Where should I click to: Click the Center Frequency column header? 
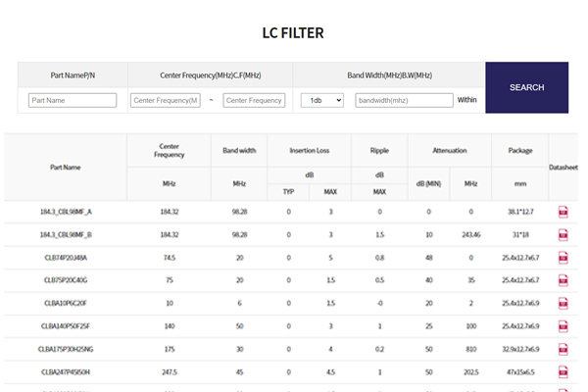point(169,150)
